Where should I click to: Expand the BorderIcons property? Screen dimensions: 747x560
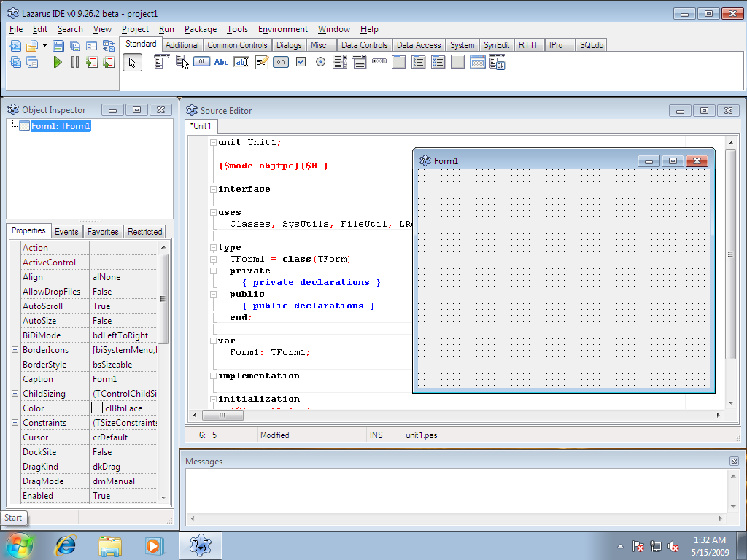tap(15, 349)
